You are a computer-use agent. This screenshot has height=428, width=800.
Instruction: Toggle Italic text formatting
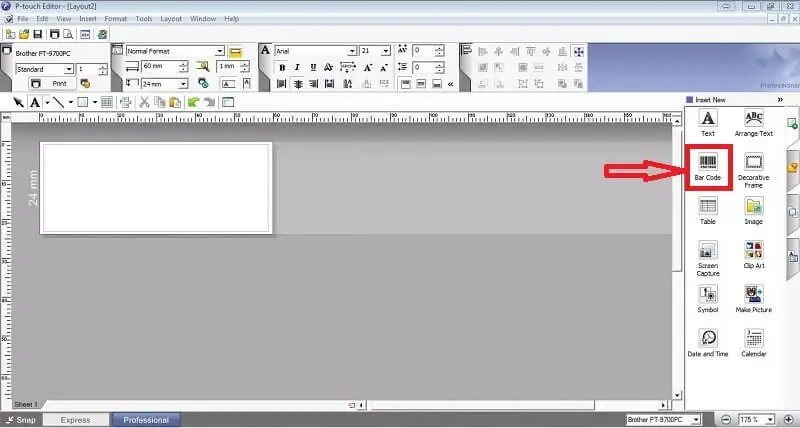tap(298, 68)
